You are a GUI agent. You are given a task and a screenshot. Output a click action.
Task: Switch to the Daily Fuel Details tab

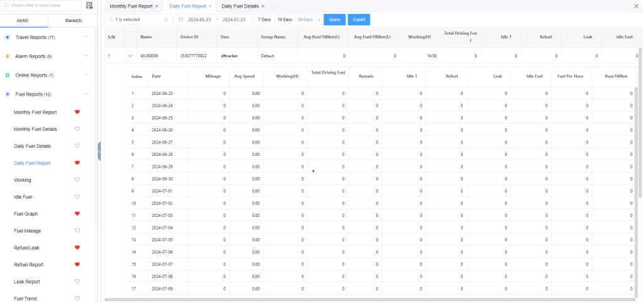(240, 6)
